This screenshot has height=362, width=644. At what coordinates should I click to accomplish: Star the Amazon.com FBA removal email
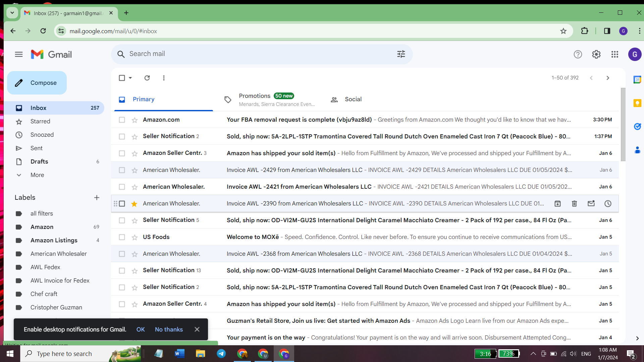pyautogui.click(x=135, y=120)
